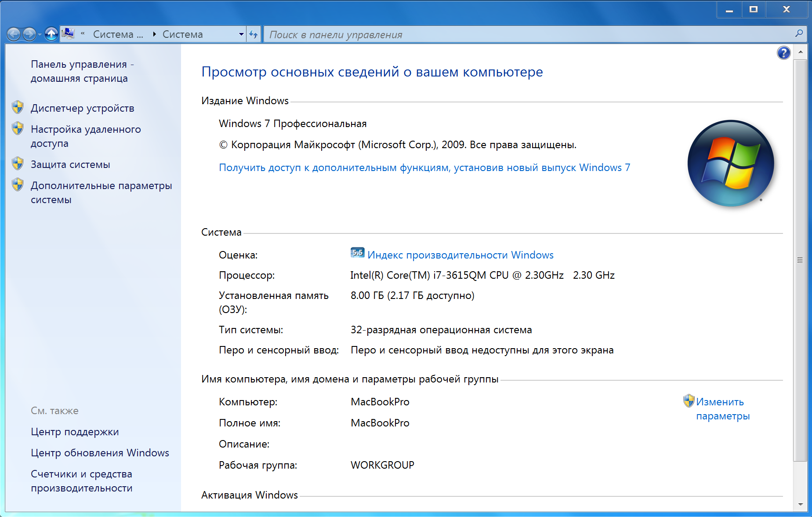This screenshot has height=517, width=812.
Task: Click the scrollbar up arrow
Action: pos(800,52)
